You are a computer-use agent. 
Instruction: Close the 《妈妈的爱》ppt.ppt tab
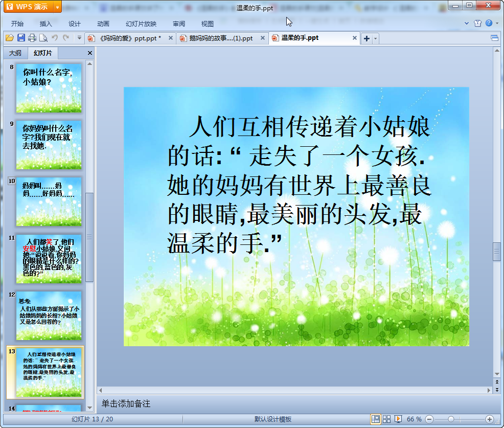(x=171, y=38)
